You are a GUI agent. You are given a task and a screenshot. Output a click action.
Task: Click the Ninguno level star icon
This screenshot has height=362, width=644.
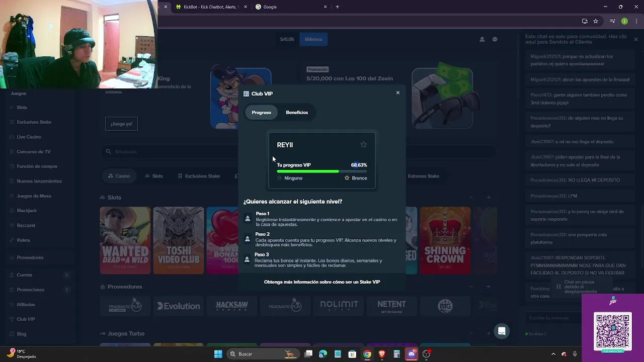(280, 178)
